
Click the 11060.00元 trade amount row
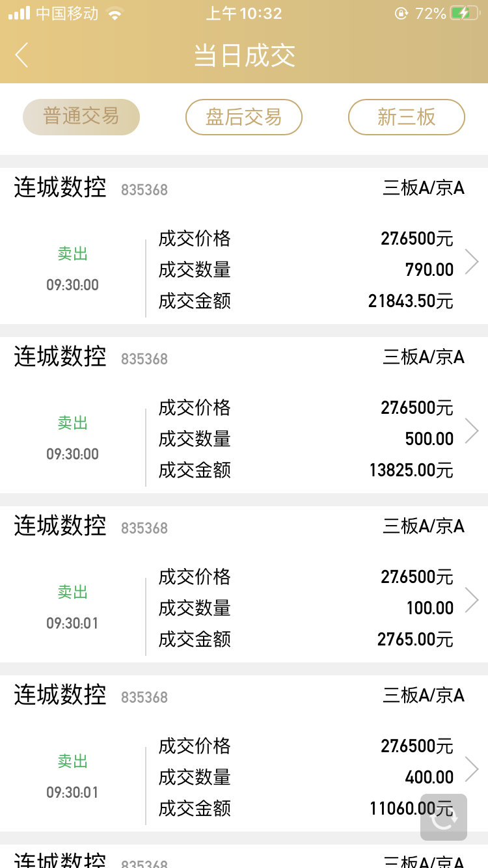point(306,809)
